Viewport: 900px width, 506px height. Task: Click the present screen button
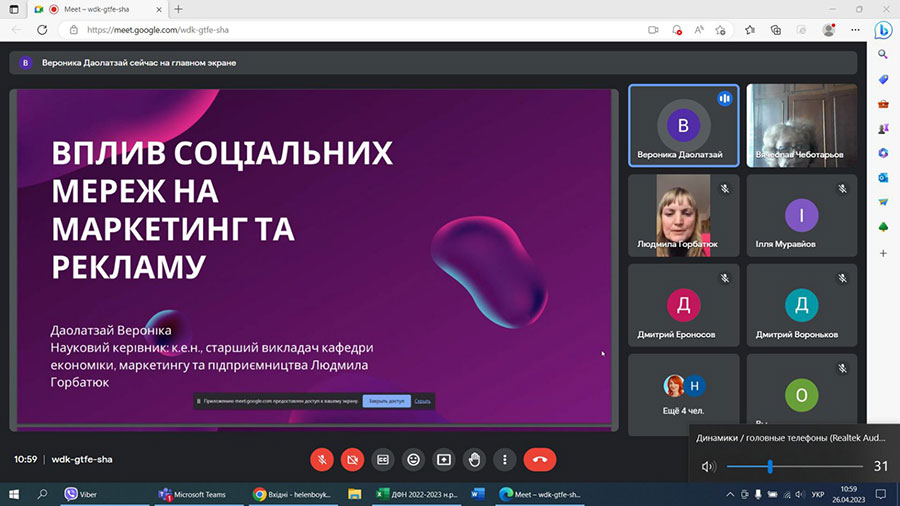444,460
